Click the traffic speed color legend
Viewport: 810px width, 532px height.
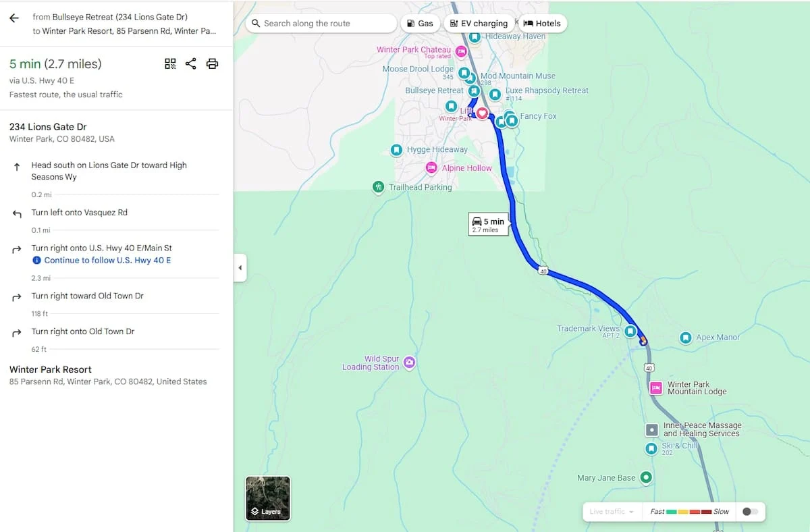click(689, 511)
